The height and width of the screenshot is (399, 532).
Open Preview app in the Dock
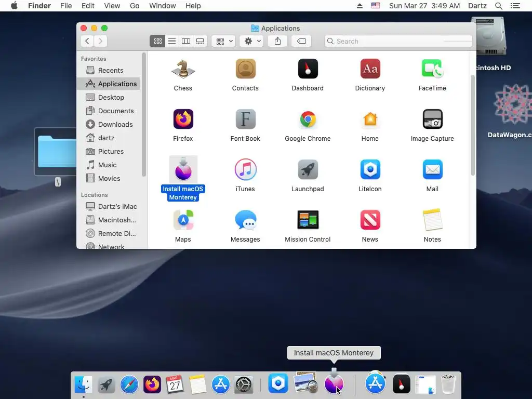[305, 383]
